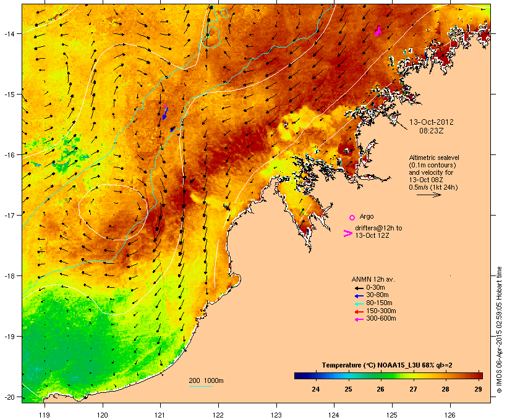Click the 0.5m/s velocity scale arrow

click(x=428, y=195)
